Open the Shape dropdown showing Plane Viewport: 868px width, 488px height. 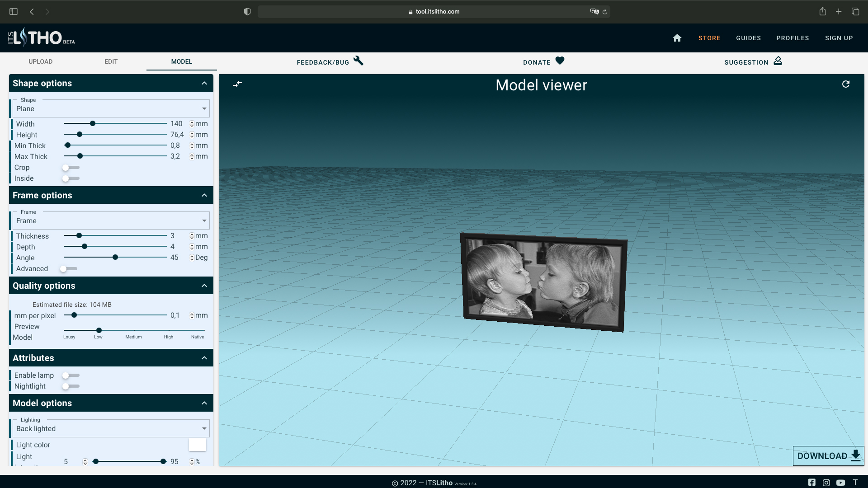(x=111, y=109)
